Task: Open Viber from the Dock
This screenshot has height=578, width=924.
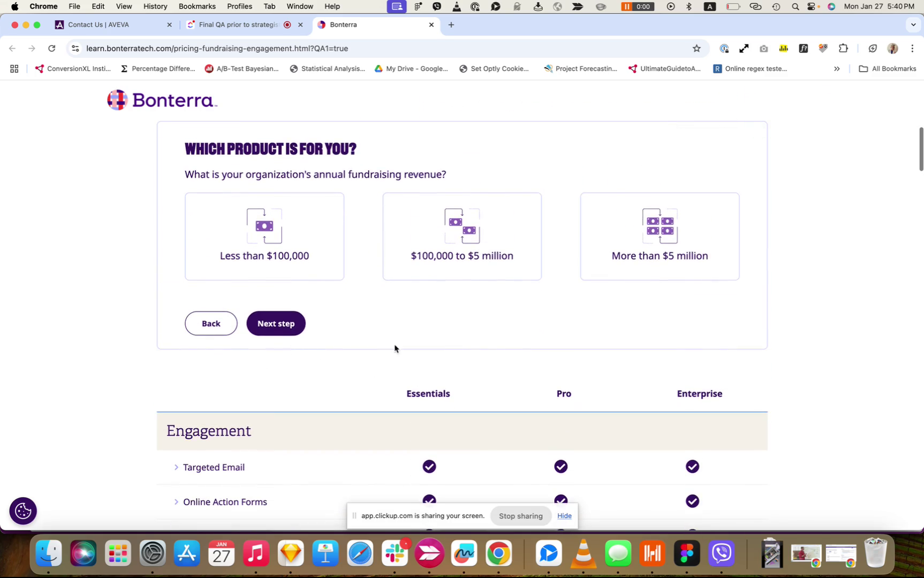Action: click(x=722, y=553)
